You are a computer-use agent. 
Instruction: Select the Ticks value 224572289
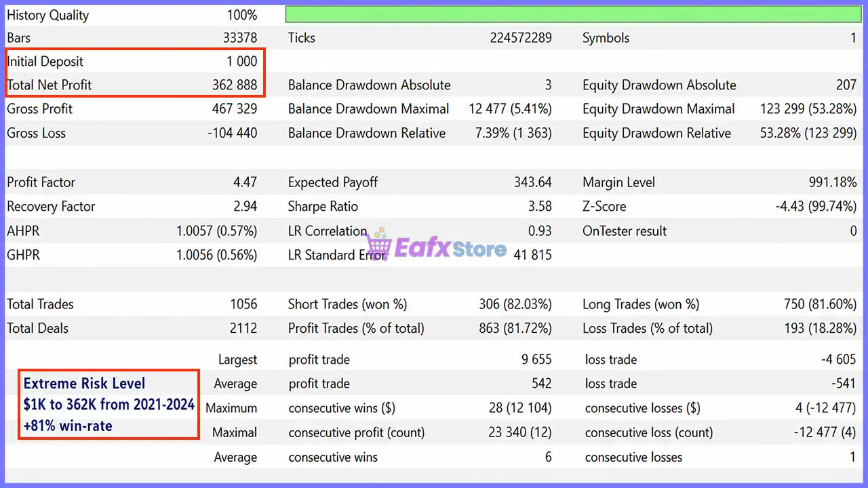[521, 38]
